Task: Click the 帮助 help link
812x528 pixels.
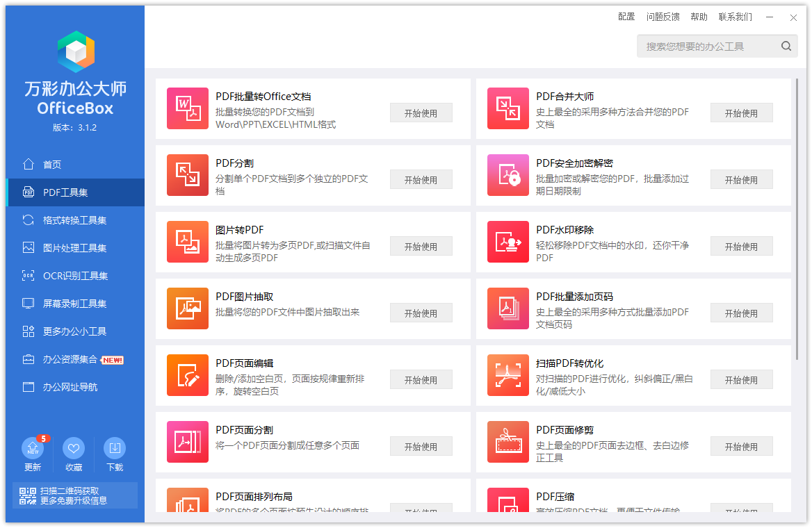Action: pyautogui.click(x=699, y=17)
